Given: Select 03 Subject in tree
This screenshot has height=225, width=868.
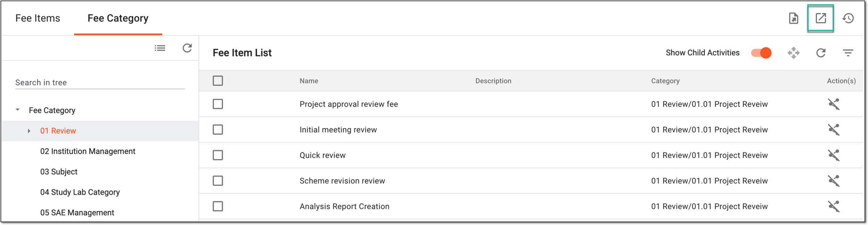Looking at the screenshot, I should pyautogui.click(x=59, y=172).
